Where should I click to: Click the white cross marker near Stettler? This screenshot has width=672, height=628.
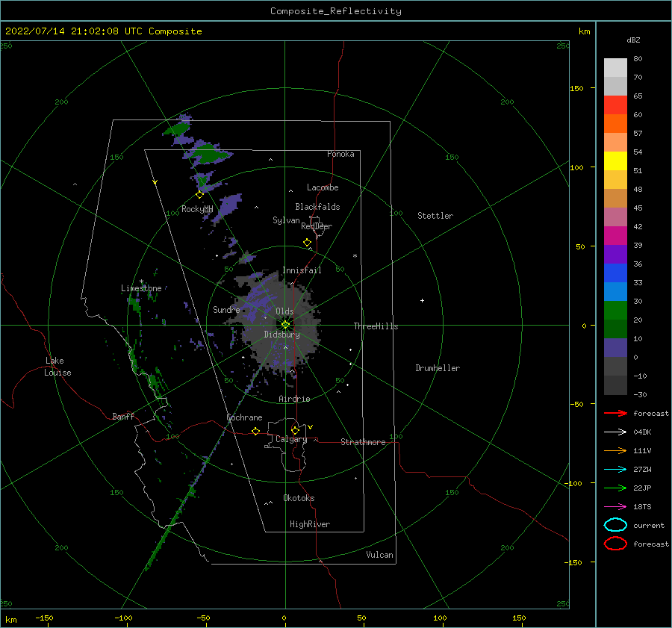coord(422,300)
